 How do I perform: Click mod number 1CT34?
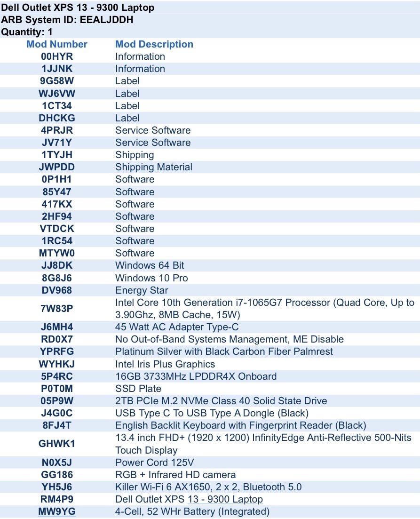tap(57, 105)
